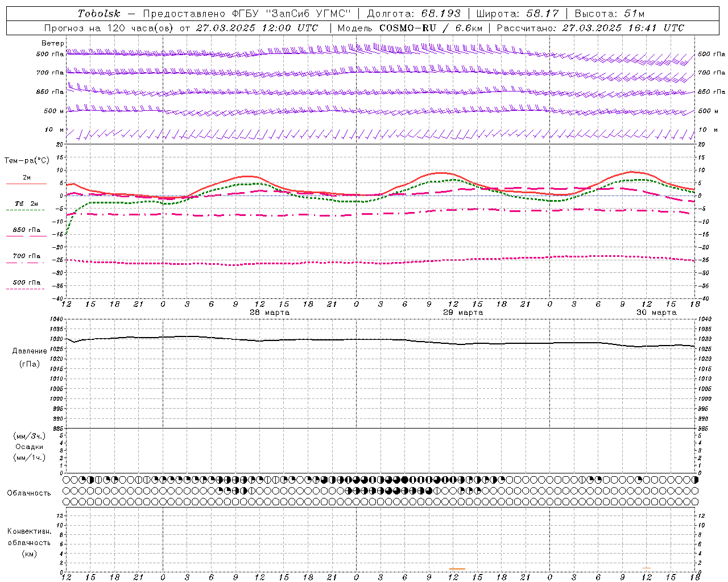Click the 'Облачность' cloudiness label

(x=29, y=493)
